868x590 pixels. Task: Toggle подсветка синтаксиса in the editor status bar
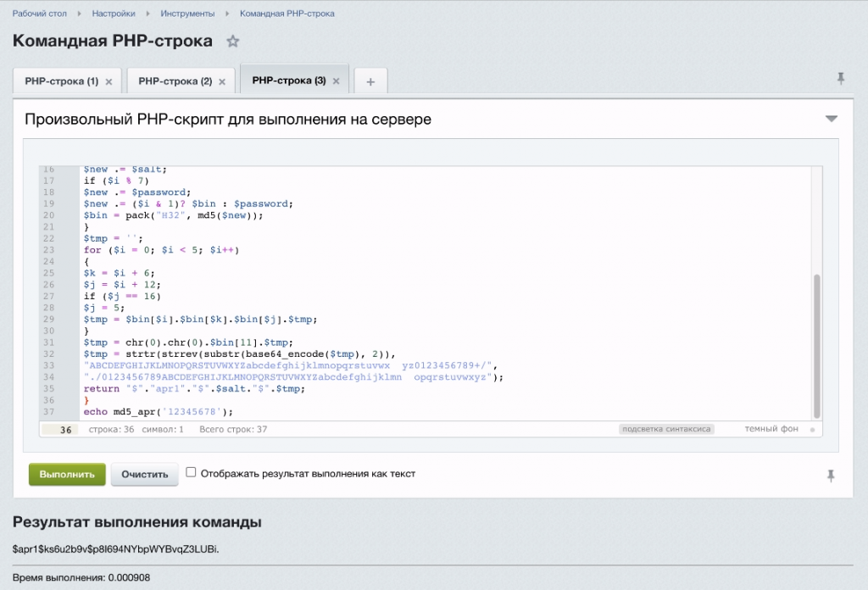(665, 428)
